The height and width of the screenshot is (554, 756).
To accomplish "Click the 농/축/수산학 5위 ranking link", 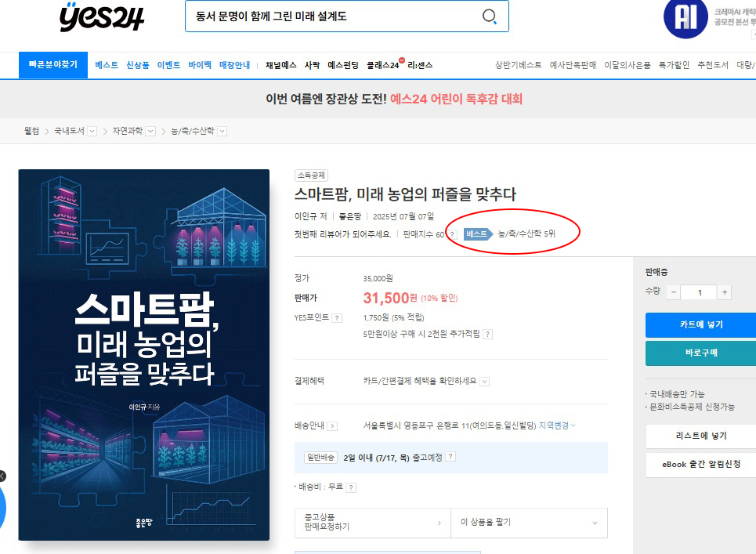I will coord(526,234).
